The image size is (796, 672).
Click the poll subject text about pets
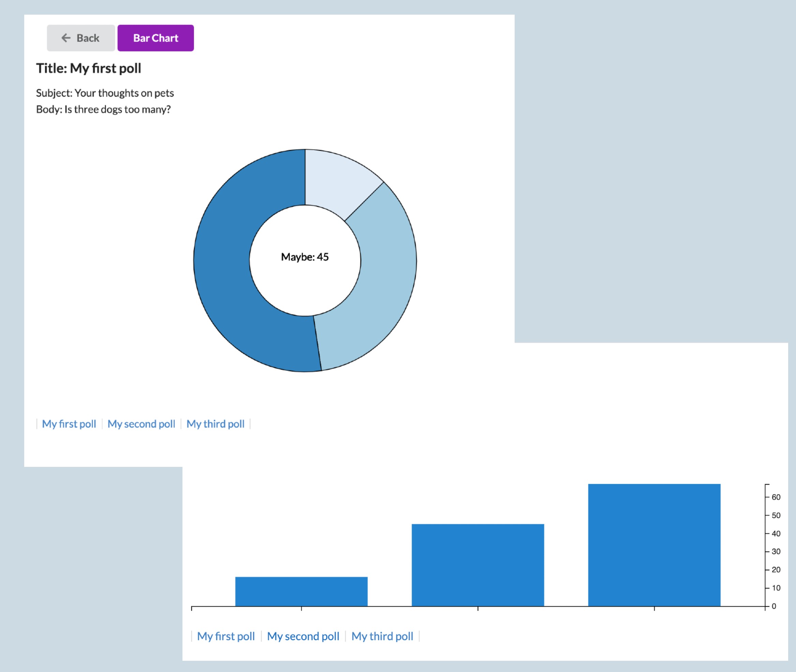pyautogui.click(x=105, y=93)
